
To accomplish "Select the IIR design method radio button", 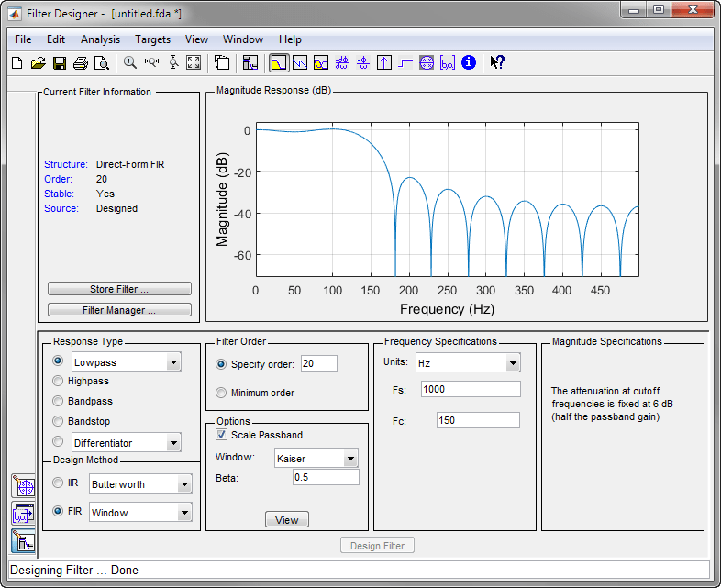I will click(x=59, y=483).
